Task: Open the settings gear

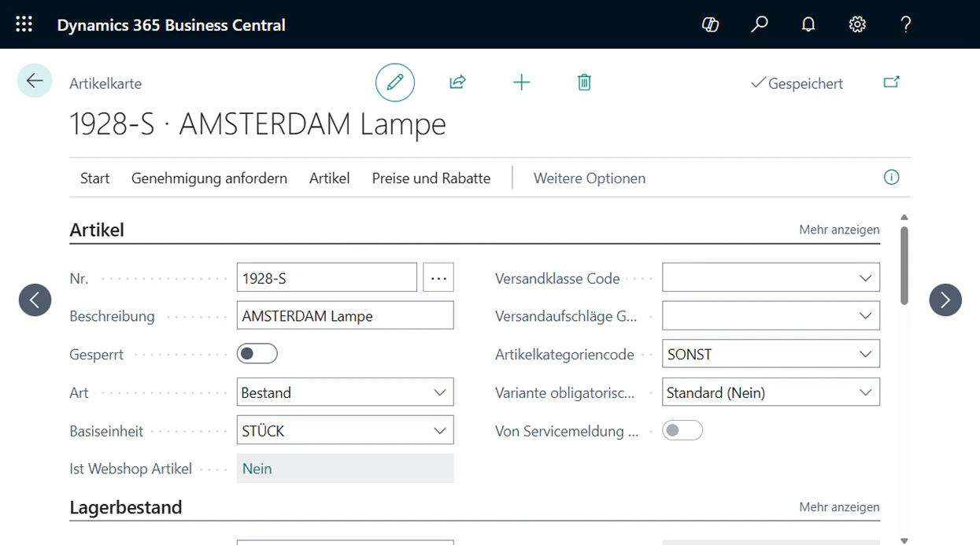Action: pyautogui.click(x=857, y=24)
